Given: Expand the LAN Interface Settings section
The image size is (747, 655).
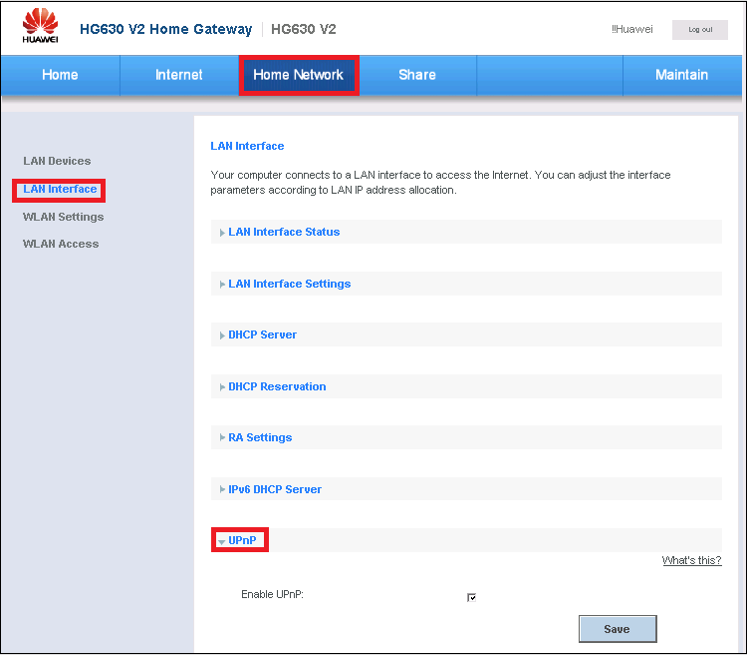Looking at the screenshot, I should pyautogui.click(x=289, y=284).
